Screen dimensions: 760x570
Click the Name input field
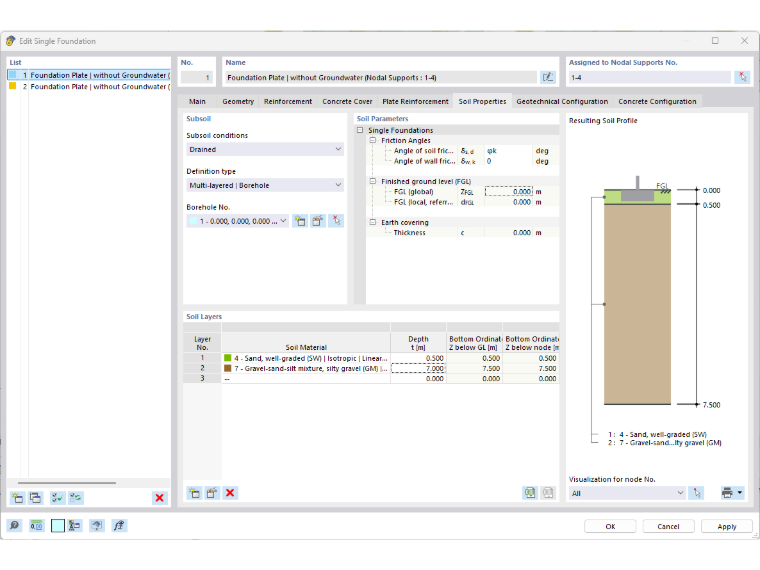tap(381, 78)
